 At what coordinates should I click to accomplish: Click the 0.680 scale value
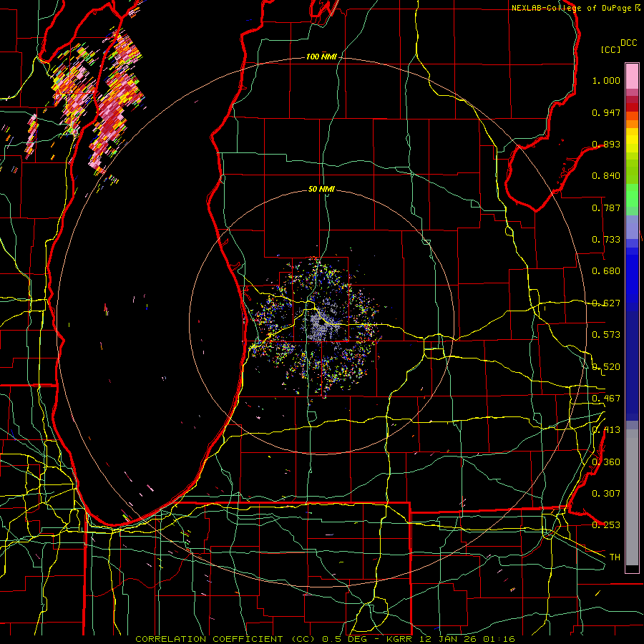(606, 271)
